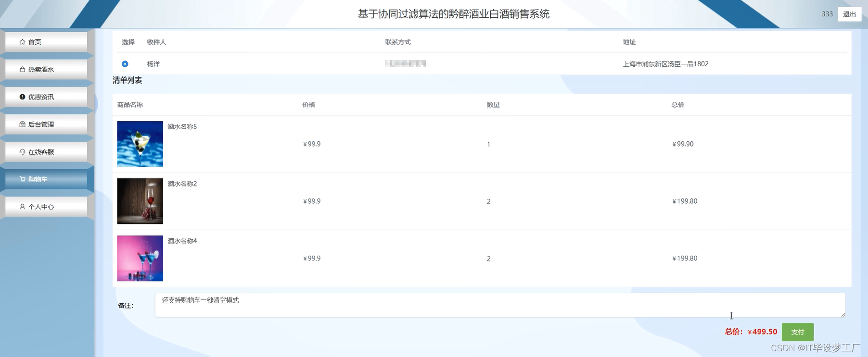Screen dimensions: 868x357
Task: Click the star icon beside 首页
Action: coord(22,42)
